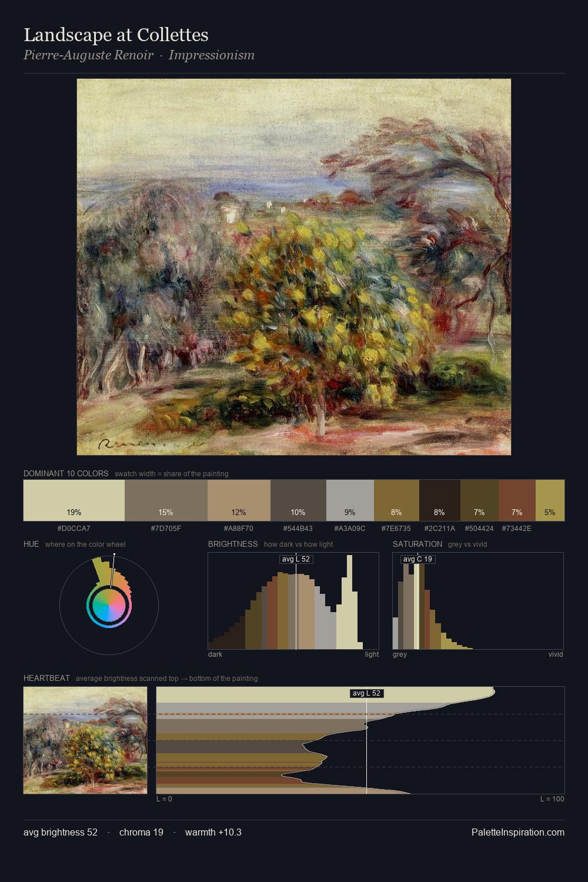Click hex code #504424
The width and height of the screenshot is (588, 882).
coord(479,528)
